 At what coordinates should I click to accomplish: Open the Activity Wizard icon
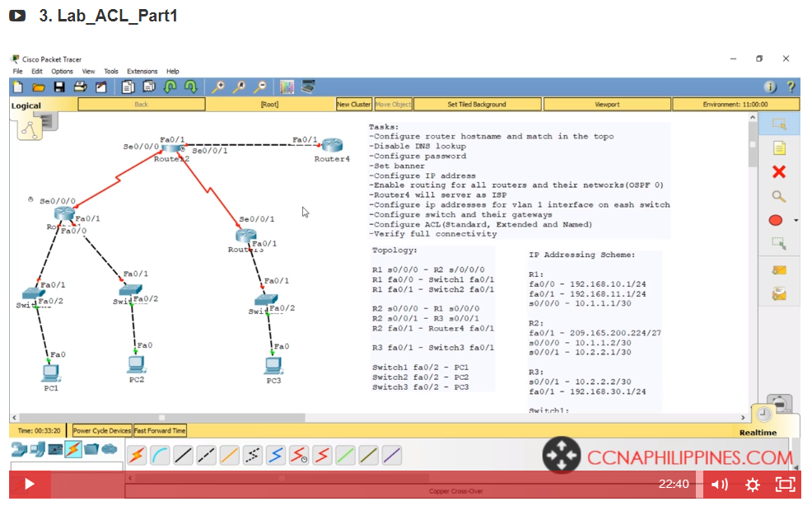pos(101,87)
